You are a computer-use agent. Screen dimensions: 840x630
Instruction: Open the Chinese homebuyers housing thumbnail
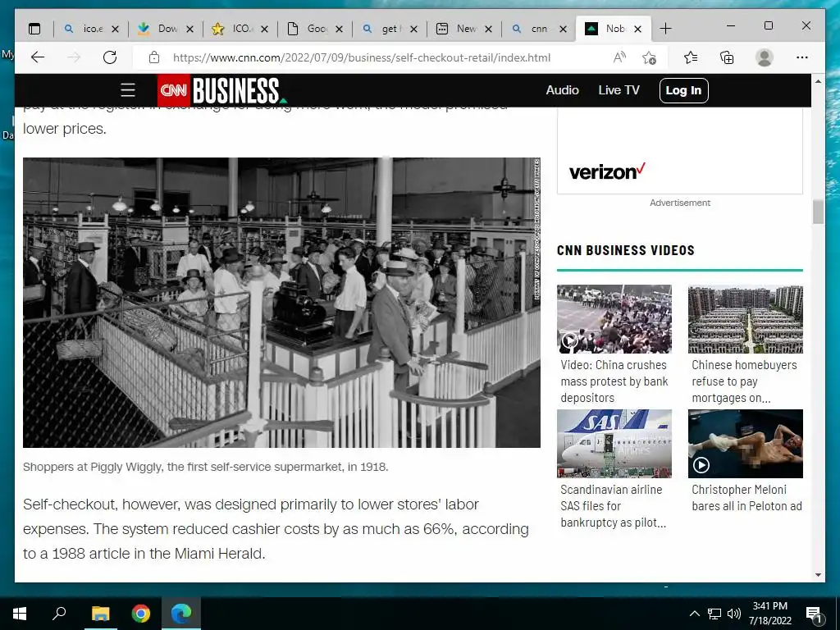tap(745, 319)
